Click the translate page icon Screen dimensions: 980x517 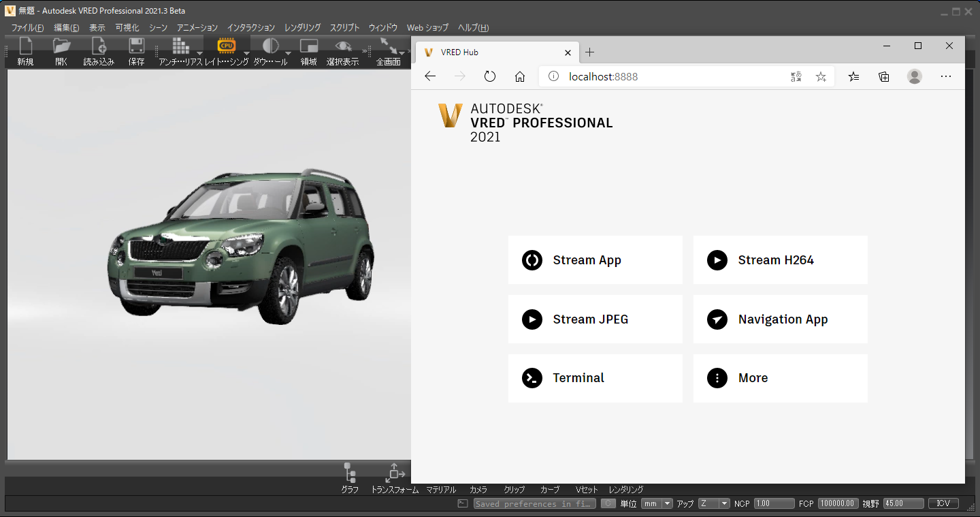[x=796, y=76]
